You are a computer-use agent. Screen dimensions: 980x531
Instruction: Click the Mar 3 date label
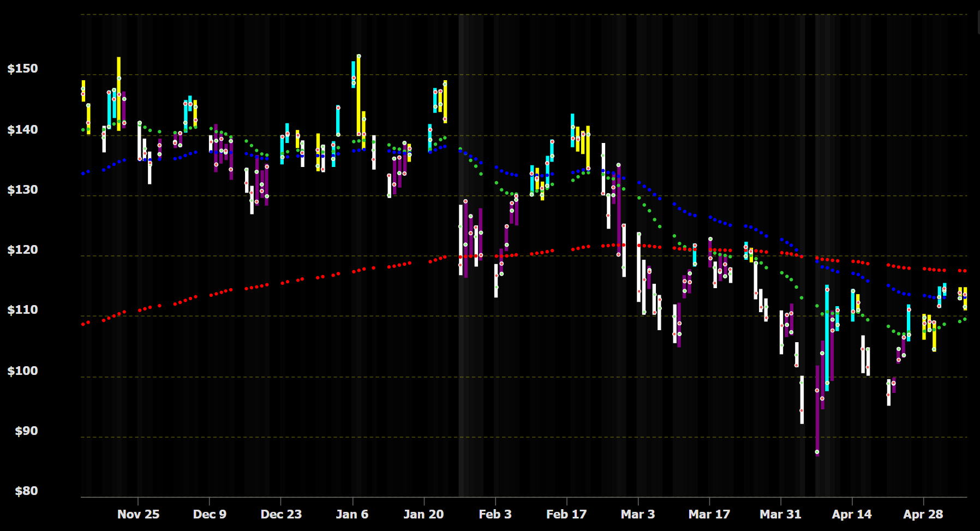(638, 514)
